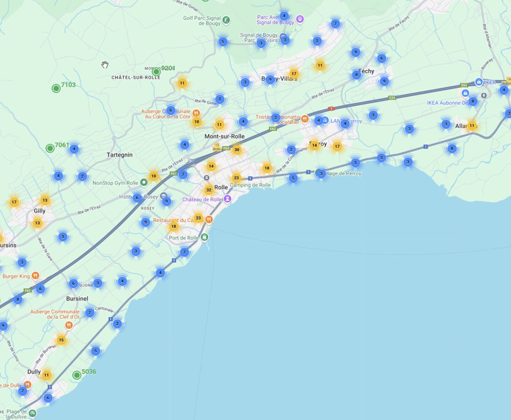511x420 pixels.
Task: Select the IKEA store icon
Action: (478, 82)
